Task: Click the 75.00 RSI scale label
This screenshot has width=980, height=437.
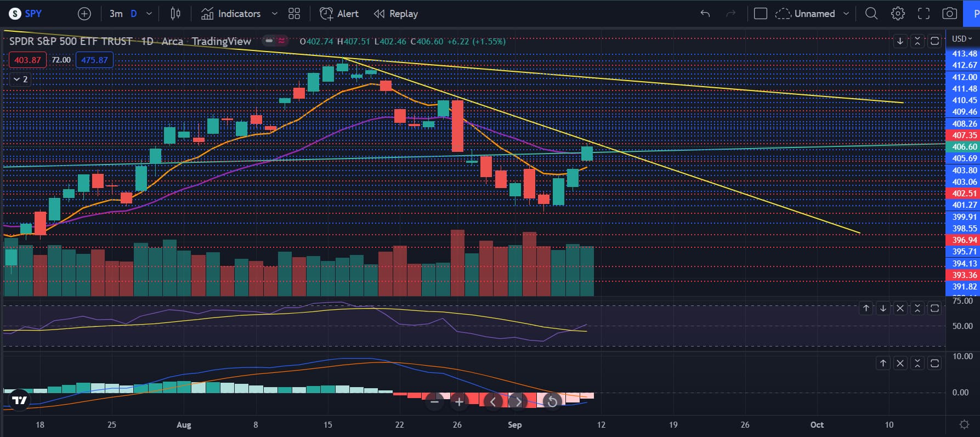Action: (x=962, y=301)
